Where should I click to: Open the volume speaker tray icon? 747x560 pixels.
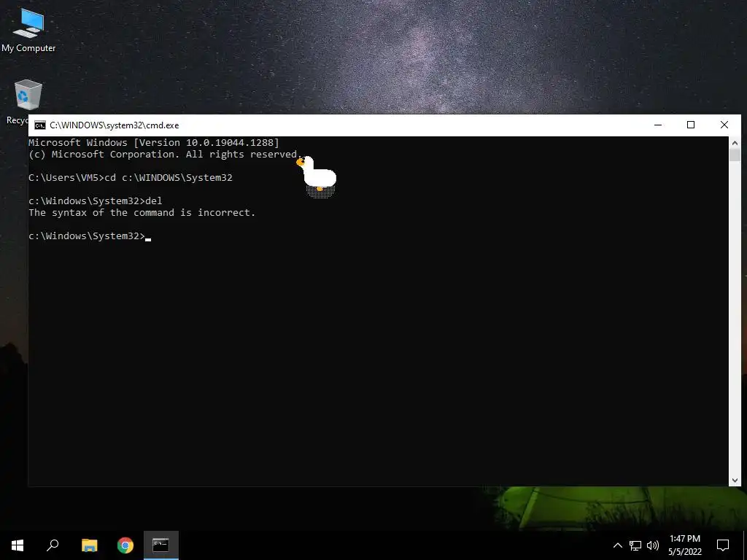[653, 545]
